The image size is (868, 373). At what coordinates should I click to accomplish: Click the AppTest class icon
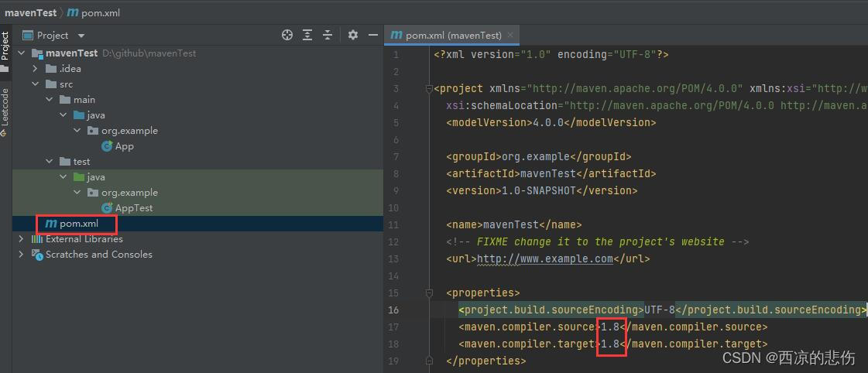pos(107,208)
